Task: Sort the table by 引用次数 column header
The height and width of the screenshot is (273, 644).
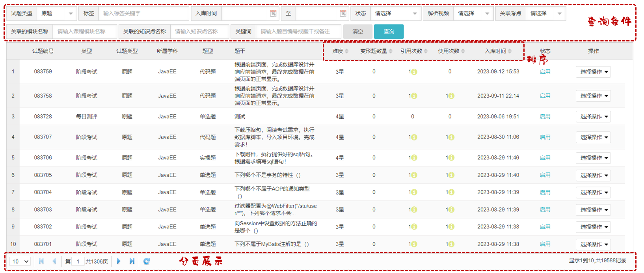Action: click(414, 51)
